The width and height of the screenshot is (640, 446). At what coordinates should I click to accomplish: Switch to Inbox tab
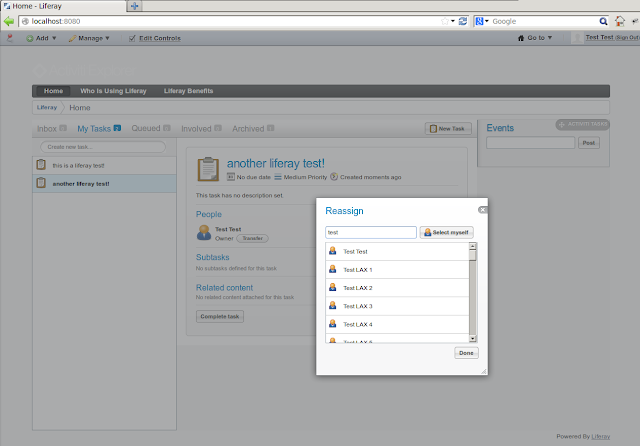51,129
